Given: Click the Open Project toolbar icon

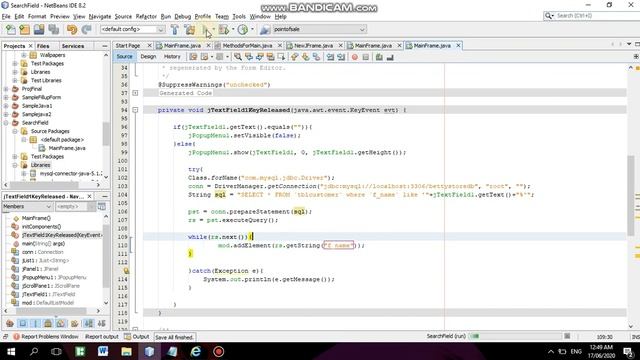Looking at the screenshot, I should point(39,29).
